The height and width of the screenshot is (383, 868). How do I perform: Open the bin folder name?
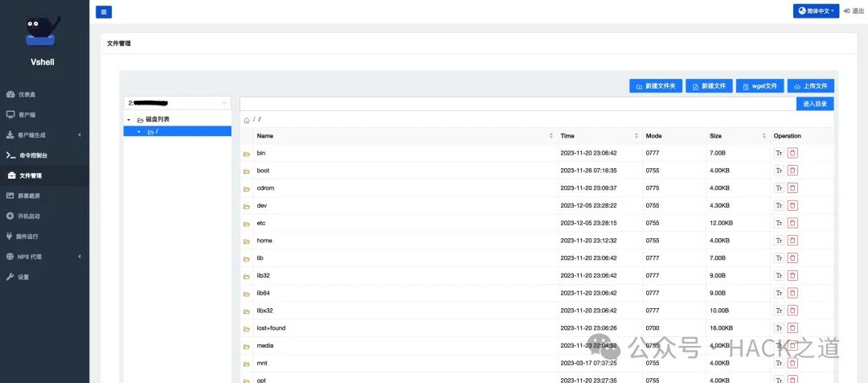tap(260, 153)
